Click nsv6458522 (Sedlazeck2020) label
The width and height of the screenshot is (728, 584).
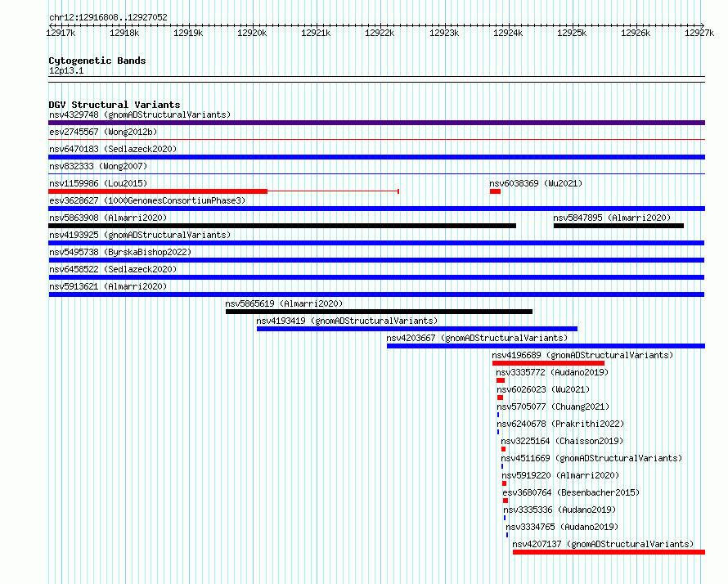(x=113, y=269)
